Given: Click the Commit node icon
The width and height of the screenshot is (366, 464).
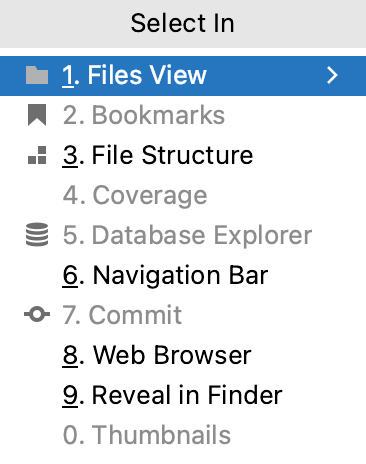Looking at the screenshot, I should point(37,314).
